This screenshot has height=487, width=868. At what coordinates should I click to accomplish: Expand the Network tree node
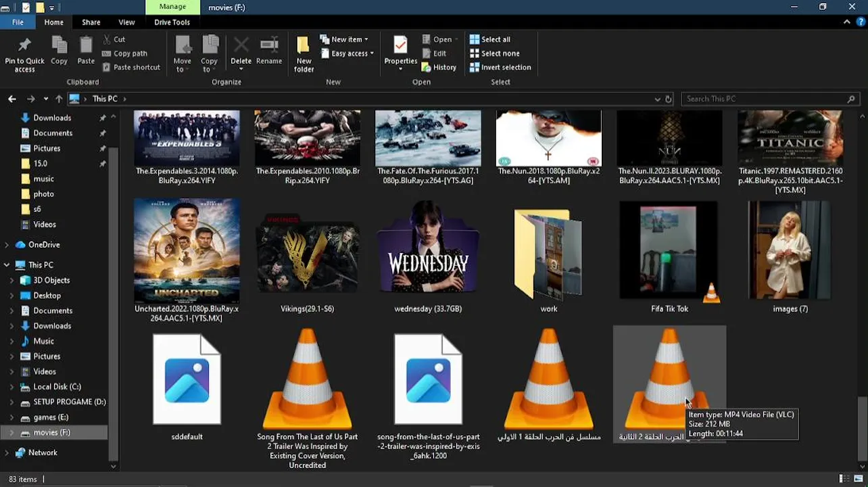coord(7,453)
